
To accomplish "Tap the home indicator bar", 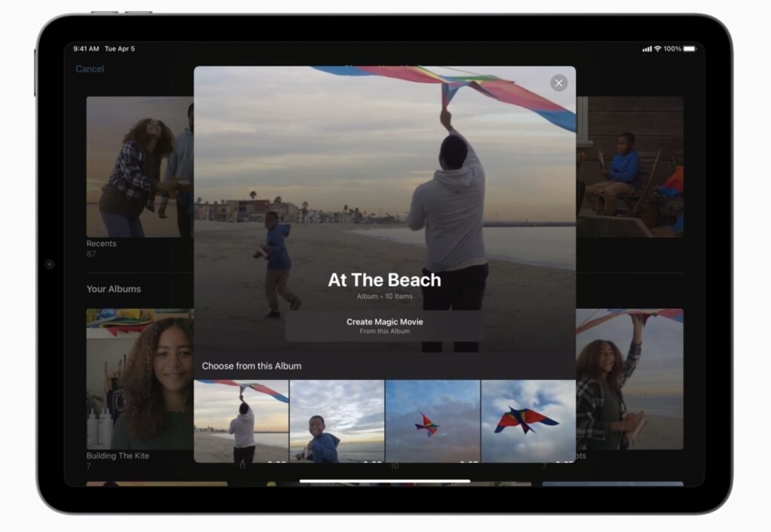I will (385, 481).
